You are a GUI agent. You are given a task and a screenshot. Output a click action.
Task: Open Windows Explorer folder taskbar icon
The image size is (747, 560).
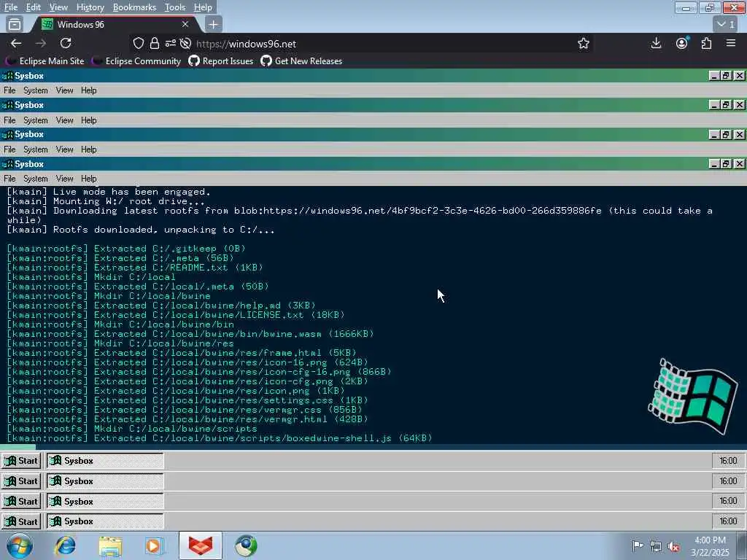click(111, 545)
